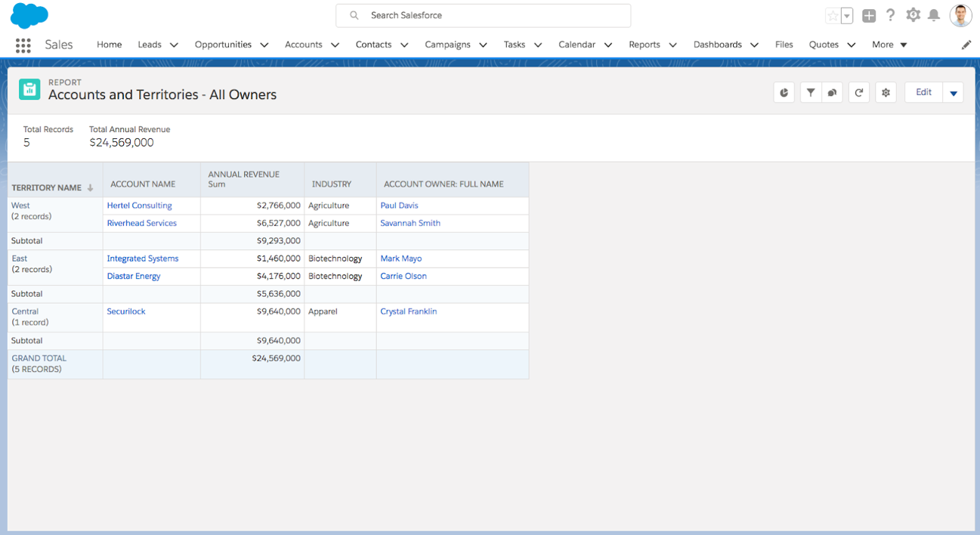Click the West territory group link
Image resolution: width=980 pixels, height=535 pixels.
point(20,206)
